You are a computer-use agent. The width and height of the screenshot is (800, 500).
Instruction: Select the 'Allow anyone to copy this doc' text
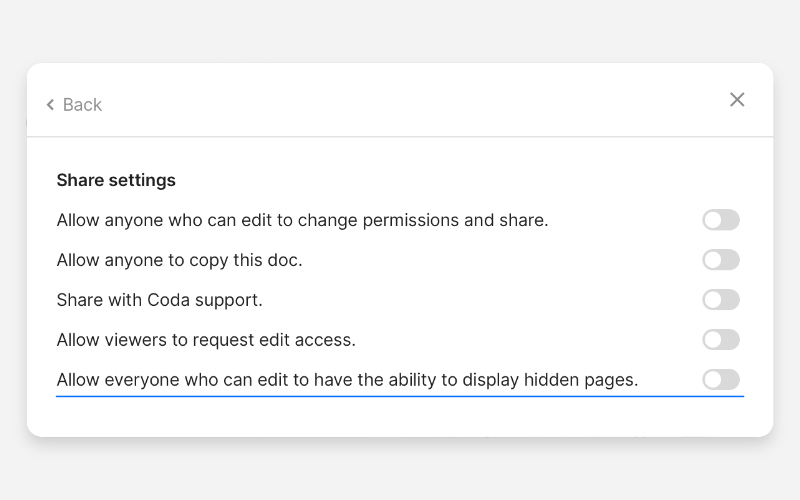pyautogui.click(x=179, y=260)
